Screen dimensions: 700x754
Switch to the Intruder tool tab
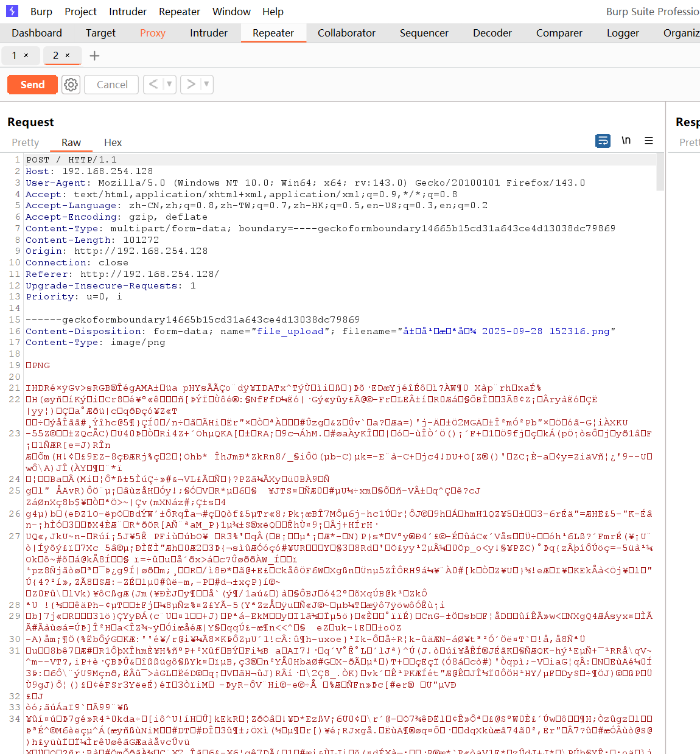click(209, 33)
